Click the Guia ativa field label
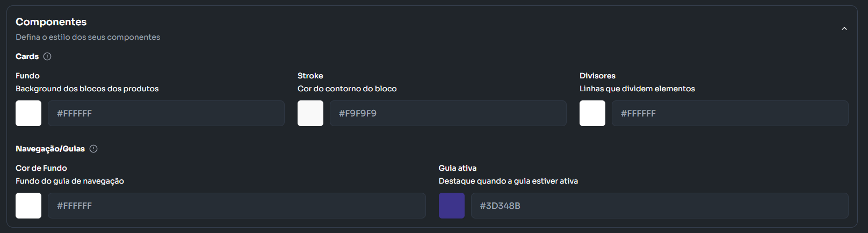Screen dimensions: 868x233 458,168
